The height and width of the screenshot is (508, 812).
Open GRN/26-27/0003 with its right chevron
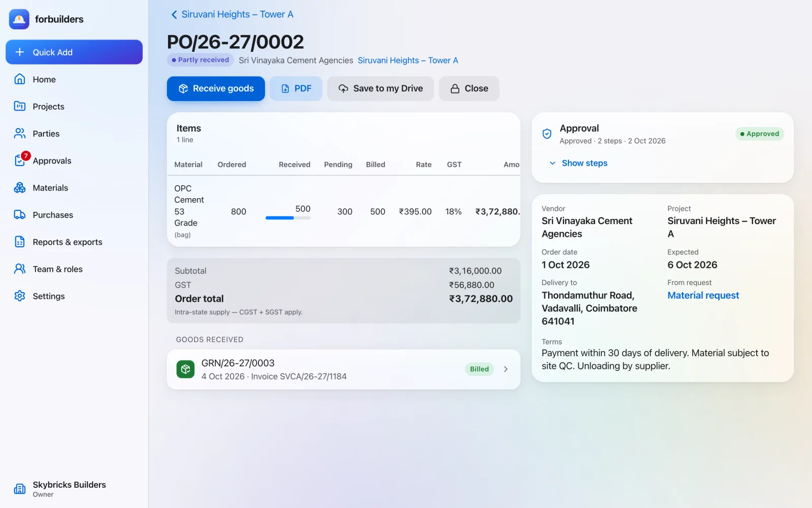pyautogui.click(x=505, y=369)
